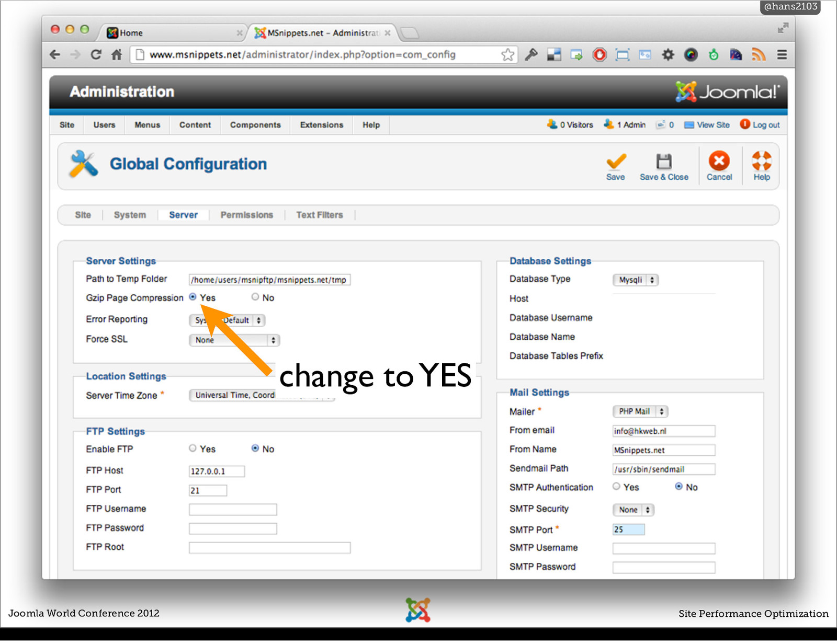Switch to the System tab
The width and height of the screenshot is (837, 644).
130,215
